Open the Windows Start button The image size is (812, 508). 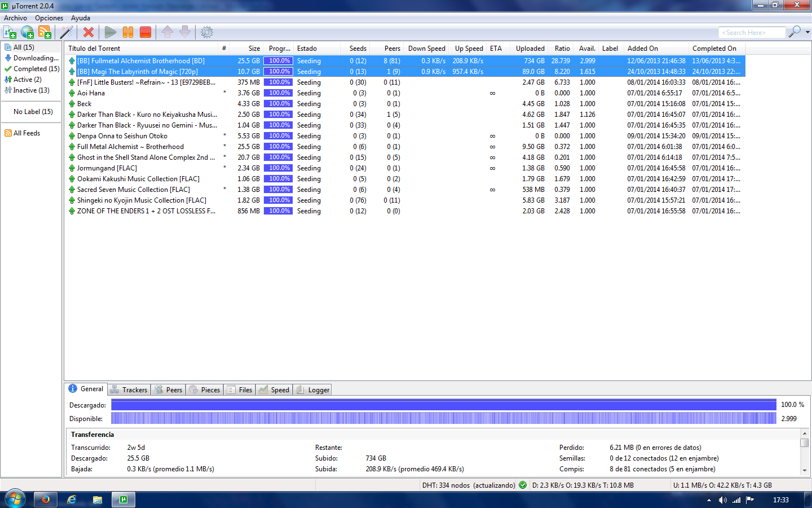coord(15,500)
